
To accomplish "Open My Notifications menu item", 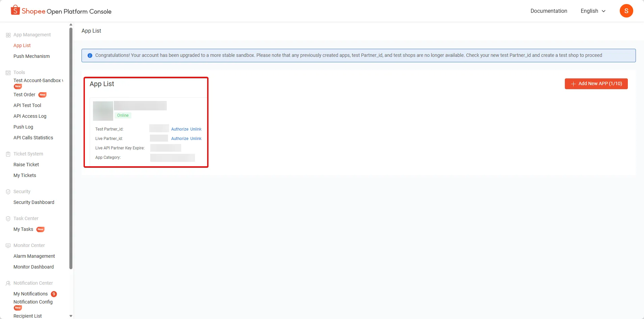I will 31,294.
